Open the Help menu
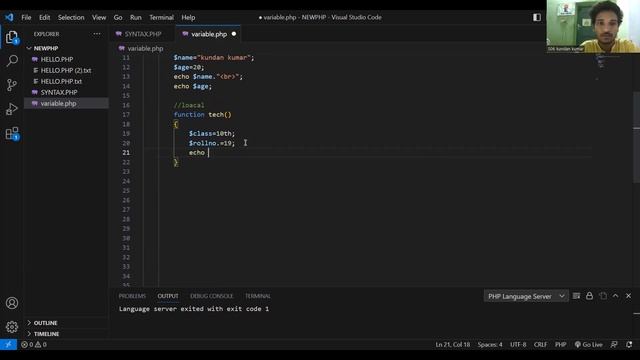The height and width of the screenshot is (360, 640). (188, 17)
